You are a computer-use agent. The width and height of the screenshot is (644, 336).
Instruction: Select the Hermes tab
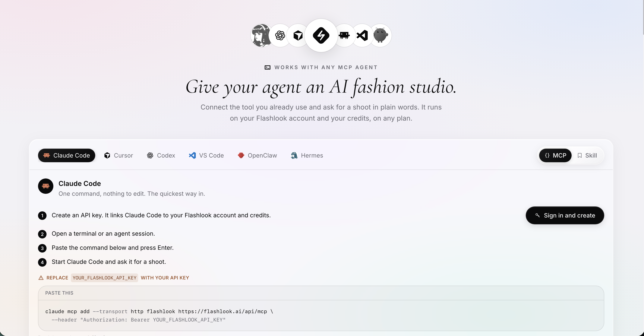(307, 155)
